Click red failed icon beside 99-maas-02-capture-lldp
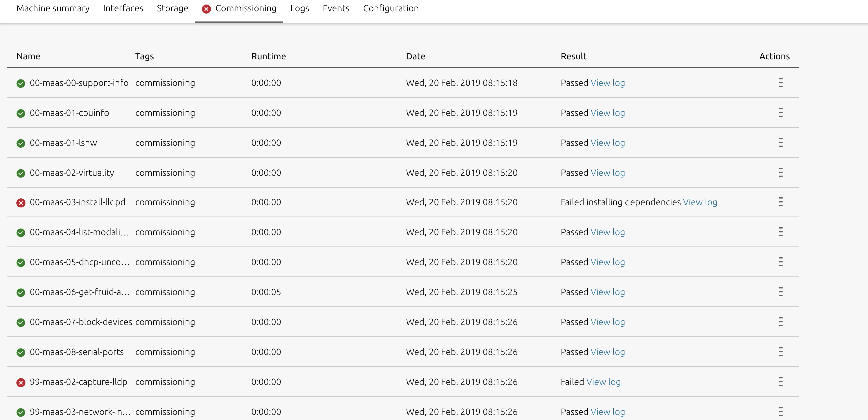 (21, 383)
